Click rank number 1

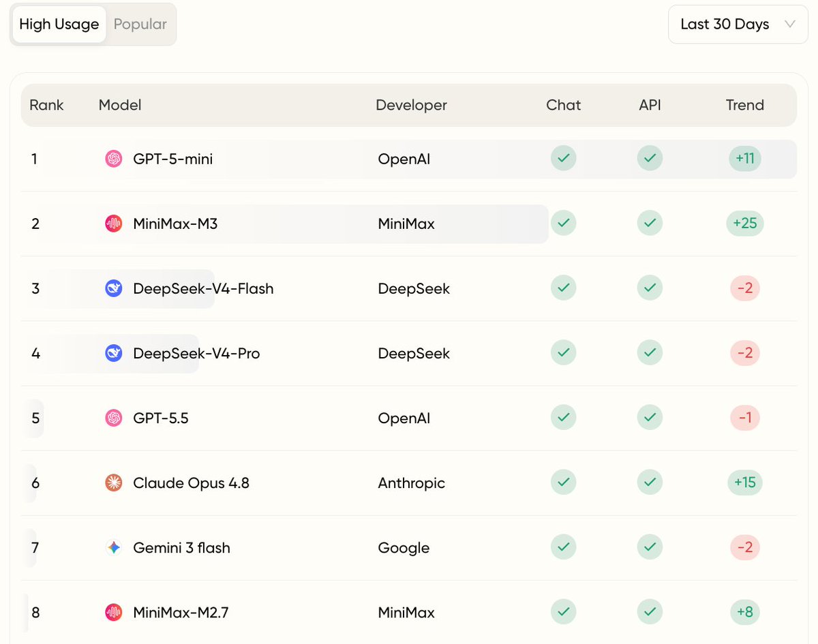point(34,159)
